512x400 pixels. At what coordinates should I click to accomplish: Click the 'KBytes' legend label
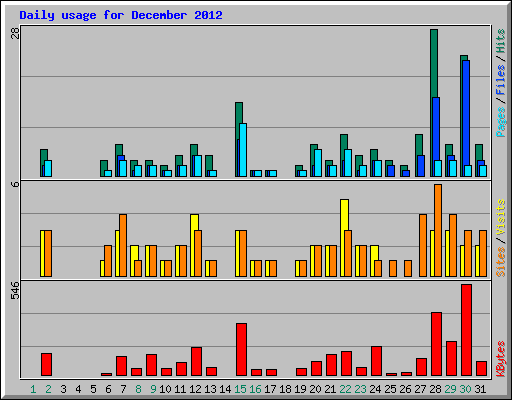click(501, 359)
